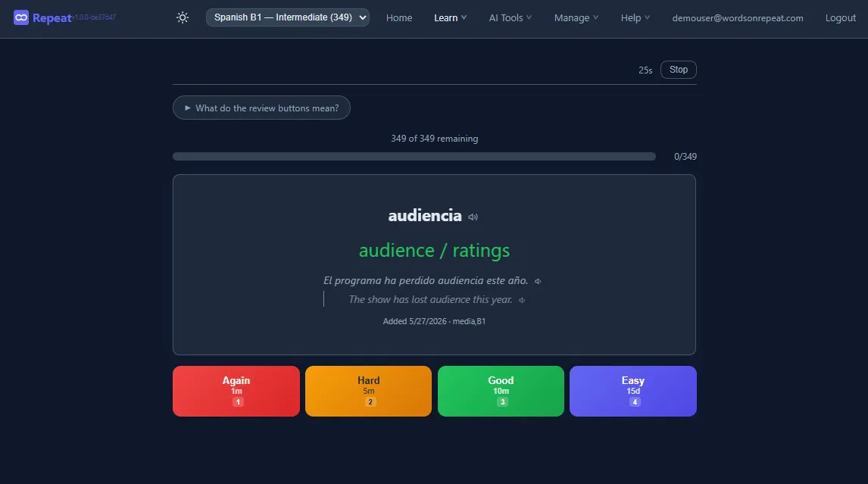The image size is (868, 484).
Task: Open the Manage menu
Action: pos(576,17)
